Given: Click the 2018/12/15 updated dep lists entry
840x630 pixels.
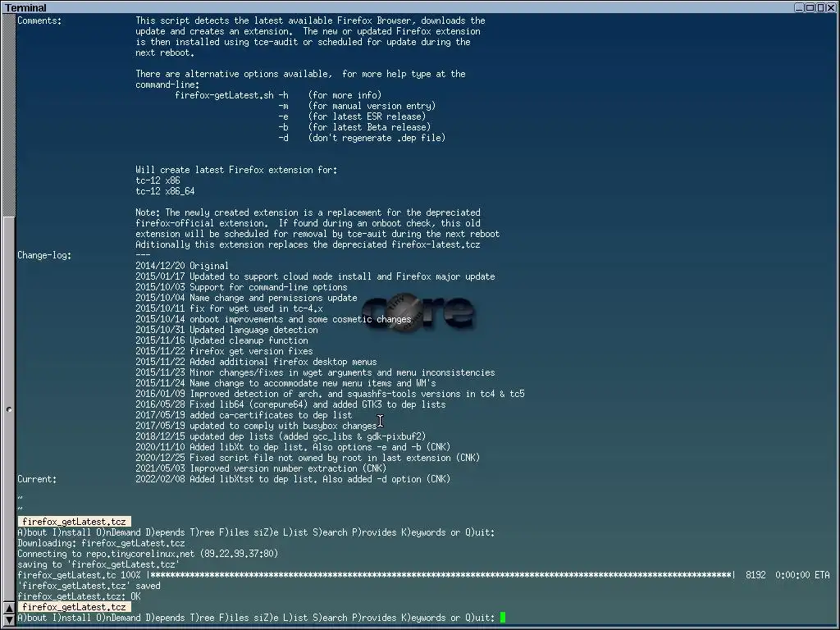Looking at the screenshot, I should 281,436.
